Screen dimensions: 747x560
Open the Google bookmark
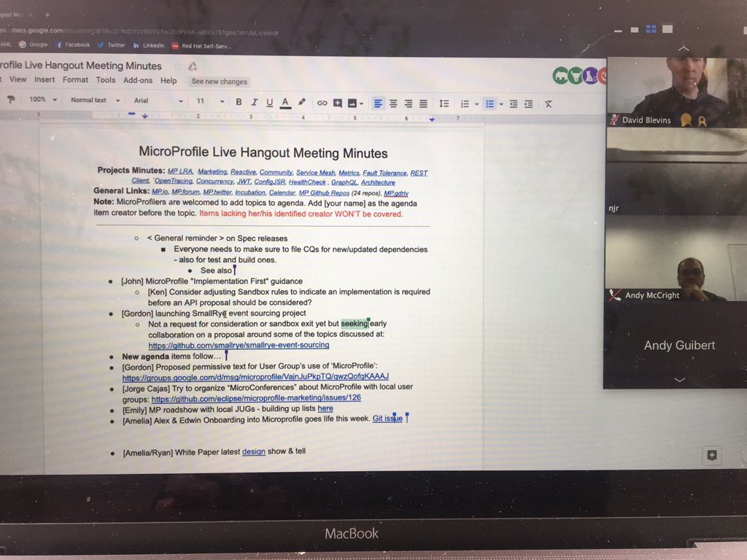click(x=34, y=44)
